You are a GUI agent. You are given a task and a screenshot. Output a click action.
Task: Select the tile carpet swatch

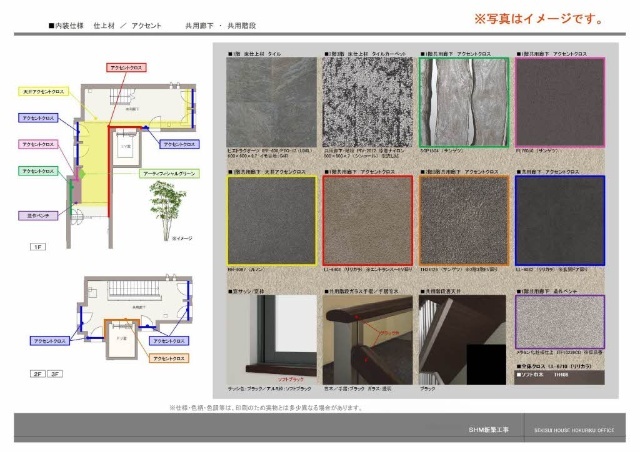pos(368,102)
